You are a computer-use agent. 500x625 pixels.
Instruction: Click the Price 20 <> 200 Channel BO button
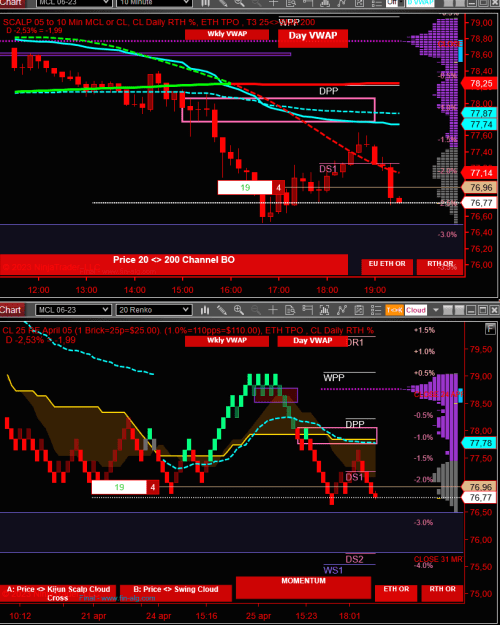(174, 264)
